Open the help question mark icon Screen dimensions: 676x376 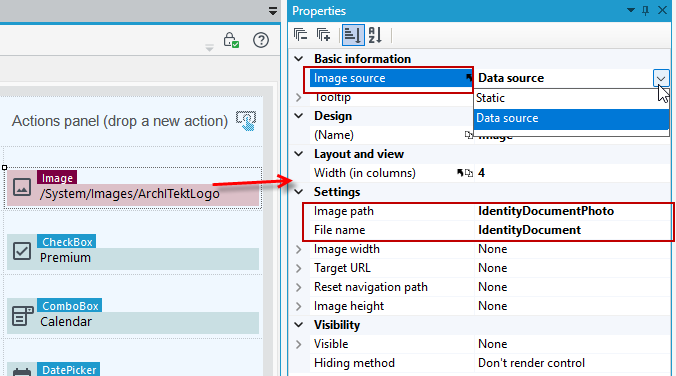click(x=261, y=40)
